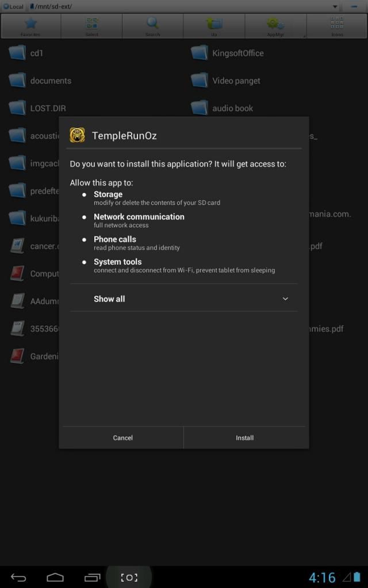Image resolution: width=368 pixels, height=588 pixels.
Task: Switch view with the Icons button
Action: pyautogui.click(x=337, y=26)
